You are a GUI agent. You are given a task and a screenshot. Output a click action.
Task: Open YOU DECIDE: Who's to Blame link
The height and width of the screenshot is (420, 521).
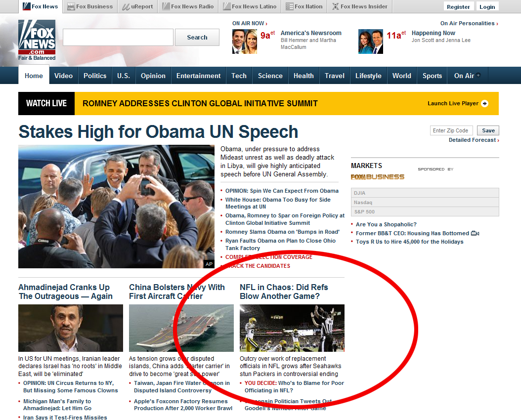coord(294,386)
